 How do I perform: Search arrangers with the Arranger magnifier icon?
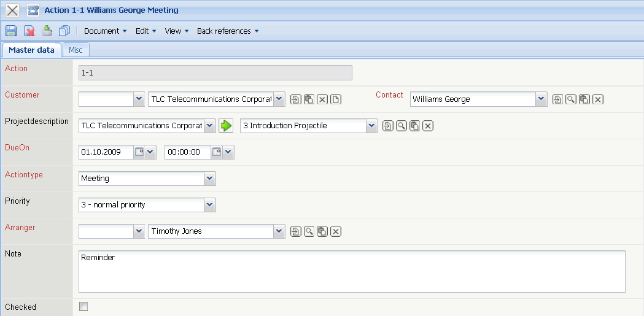pos(309,231)
